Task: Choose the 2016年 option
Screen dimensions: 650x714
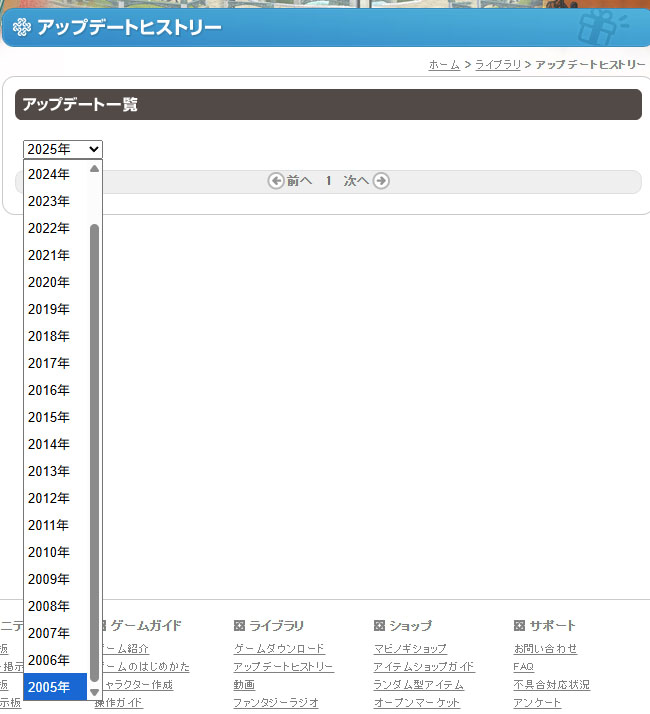Action: [x=55, y=390]
